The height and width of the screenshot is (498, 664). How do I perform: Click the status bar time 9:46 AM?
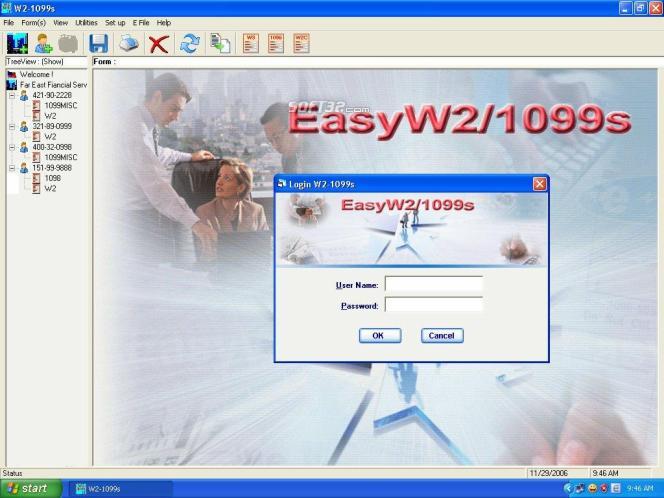click(606, 473)
